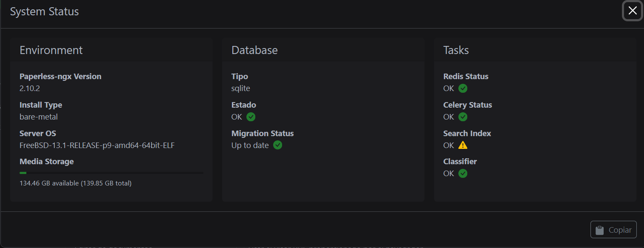Click the bare-metal install type value
The width and height of the screenshot is (644, 248).
(39, 117)
